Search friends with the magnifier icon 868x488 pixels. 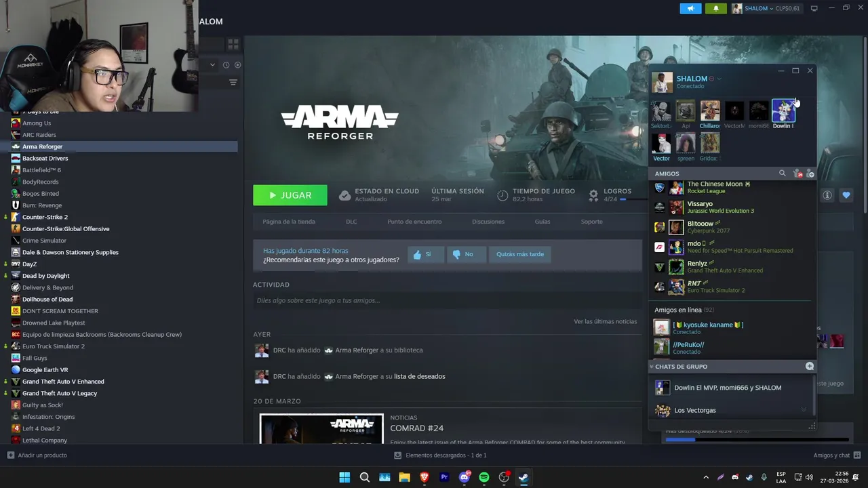[x=782, y=174]
